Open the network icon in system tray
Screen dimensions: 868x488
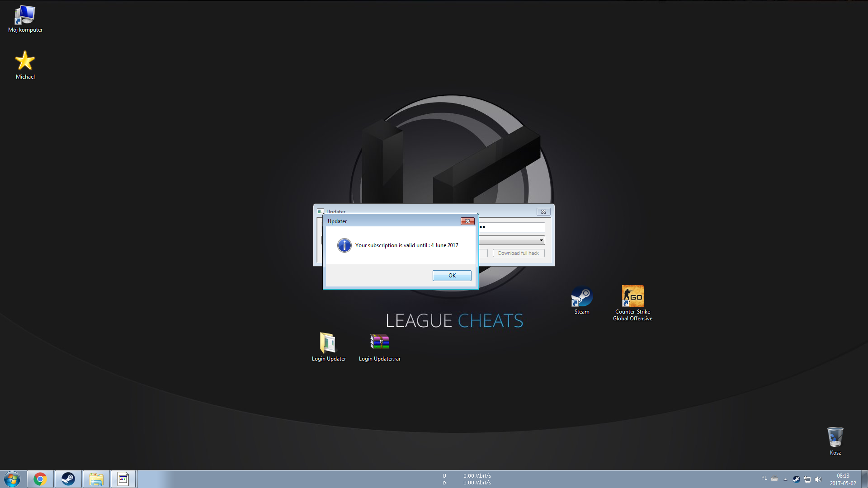click(807, 479)
